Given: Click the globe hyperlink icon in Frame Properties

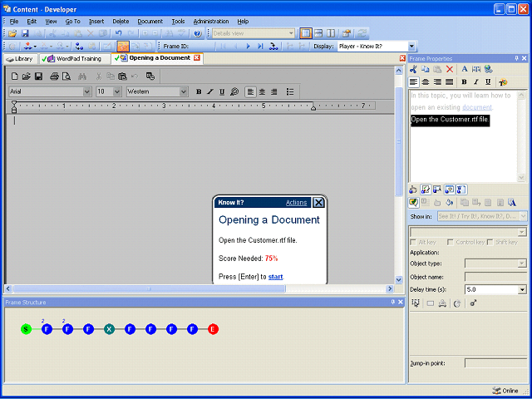Looking at the screenshot, I should [488, 69].
